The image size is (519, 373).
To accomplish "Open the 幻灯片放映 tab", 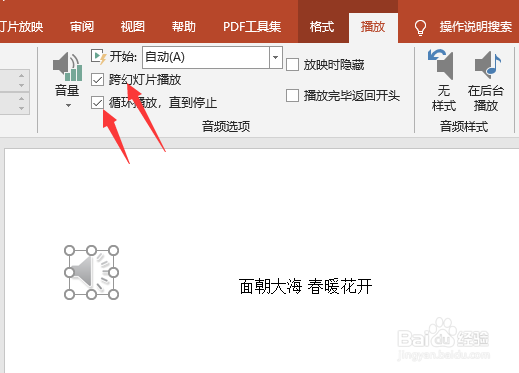I will pos(22,27).
